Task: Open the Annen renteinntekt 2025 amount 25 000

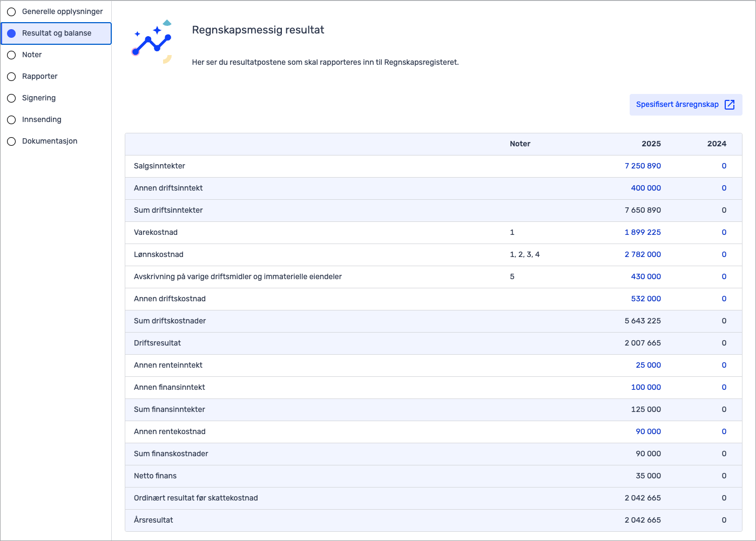Action: point(648,366)
